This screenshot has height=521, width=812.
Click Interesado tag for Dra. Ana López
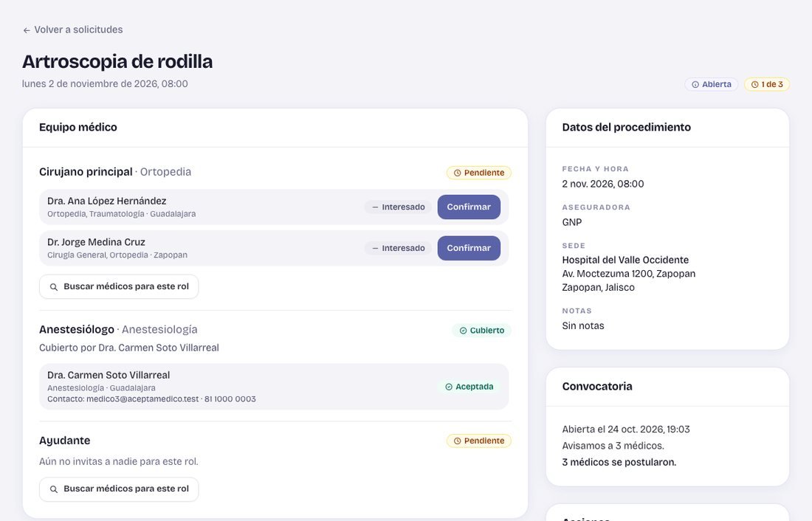tap(398, 207)
